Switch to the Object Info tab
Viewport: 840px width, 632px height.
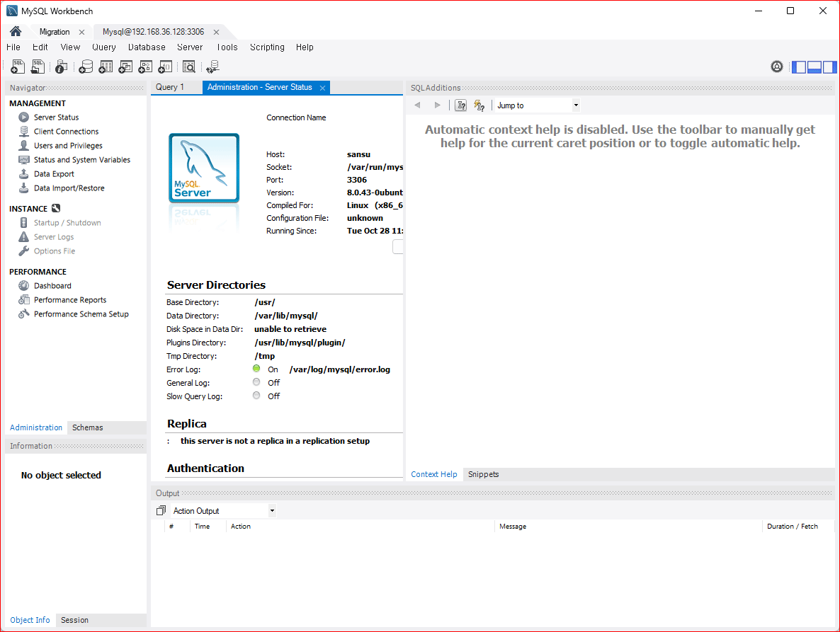[x=30, y=620]
